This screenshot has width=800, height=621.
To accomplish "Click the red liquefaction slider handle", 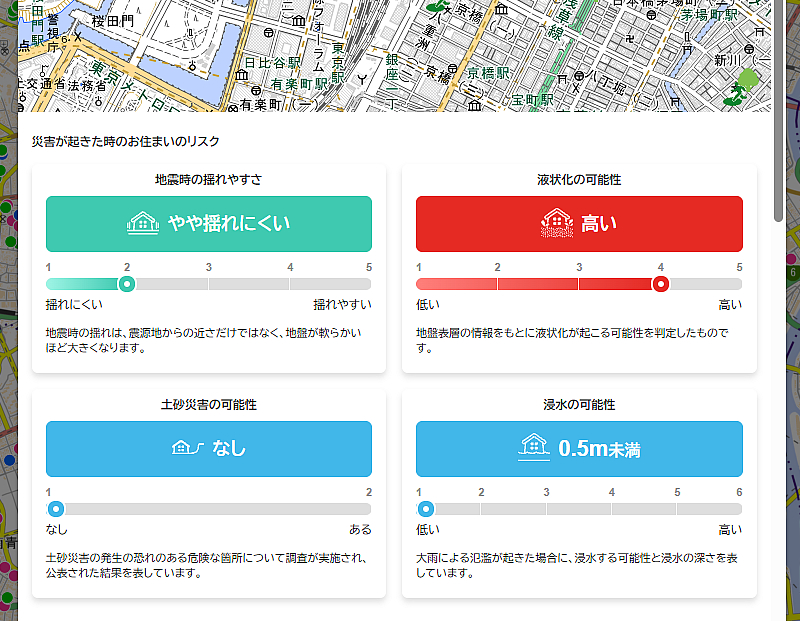I will pos(661,284).
